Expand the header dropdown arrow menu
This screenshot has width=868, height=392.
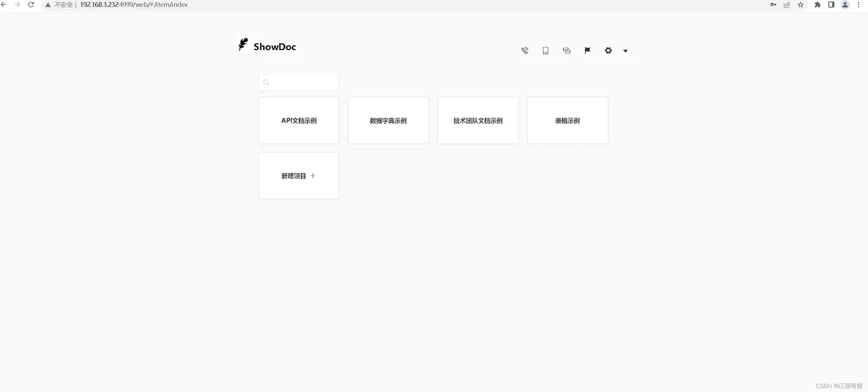[625, 51]
